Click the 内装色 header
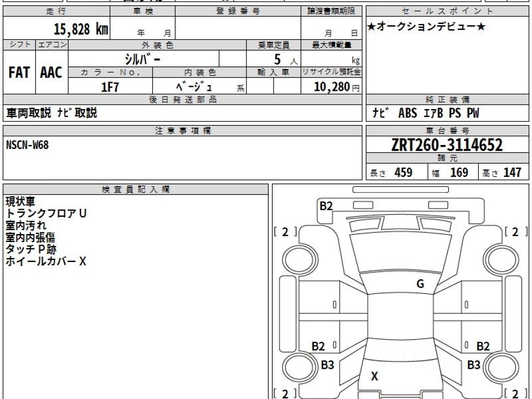This screenshot has height=399, width=532. [199, 72]
